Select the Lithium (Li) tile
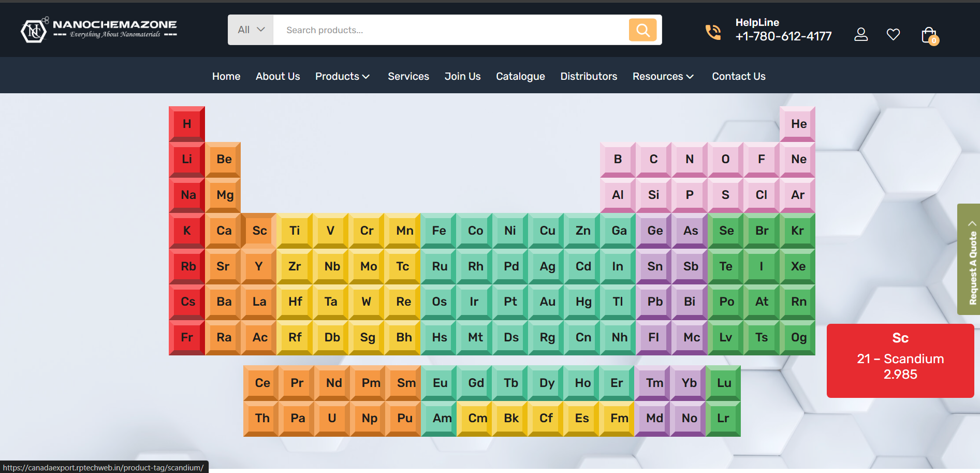Image resolution: width=980 pixels, height=473 pixels. pos(187,160)
